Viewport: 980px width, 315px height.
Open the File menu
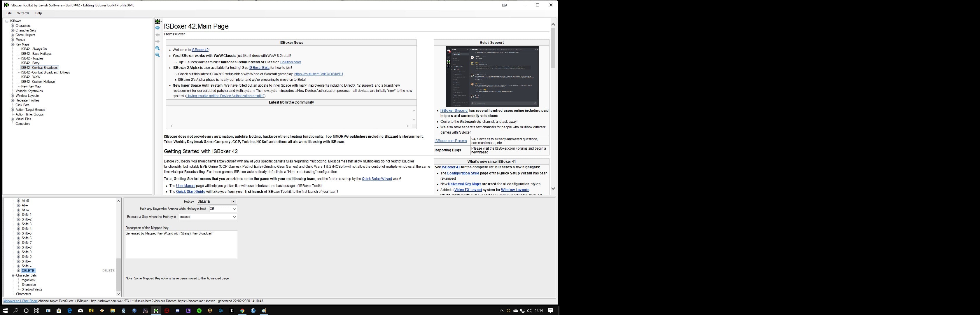click(9, 13)
